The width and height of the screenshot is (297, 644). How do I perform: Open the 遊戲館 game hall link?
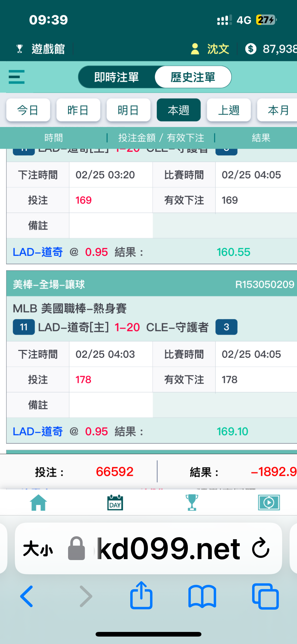[x=41, y=49]
